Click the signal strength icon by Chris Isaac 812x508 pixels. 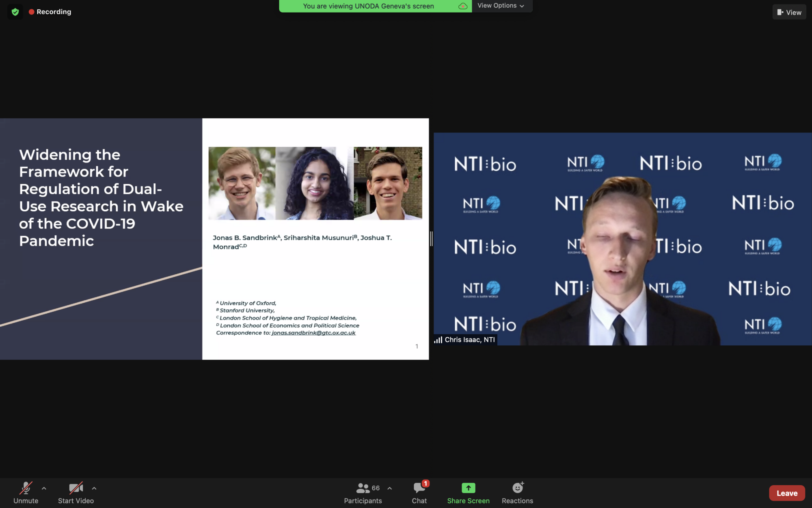[438, 340]
